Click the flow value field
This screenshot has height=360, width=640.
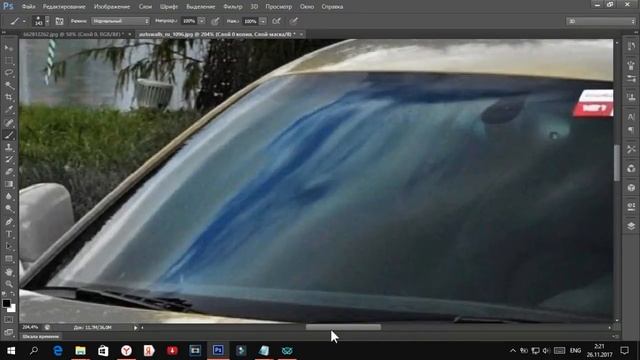tap(250, 21)
